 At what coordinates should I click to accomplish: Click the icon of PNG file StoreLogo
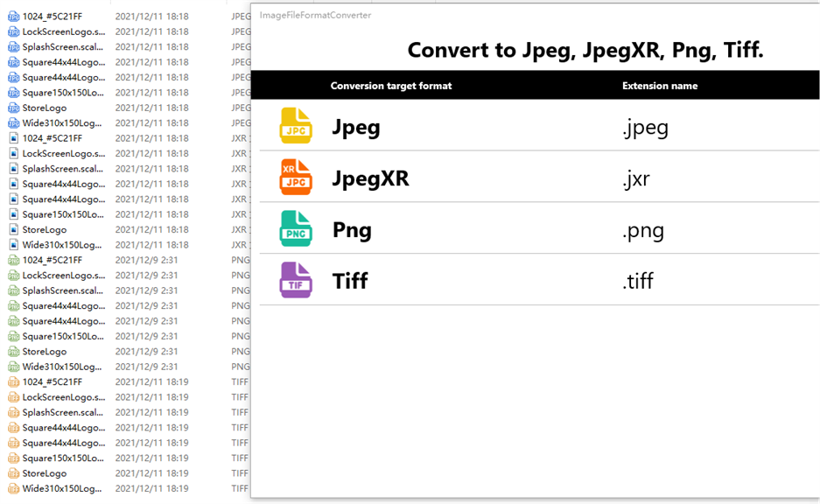(x=14, y=352)
